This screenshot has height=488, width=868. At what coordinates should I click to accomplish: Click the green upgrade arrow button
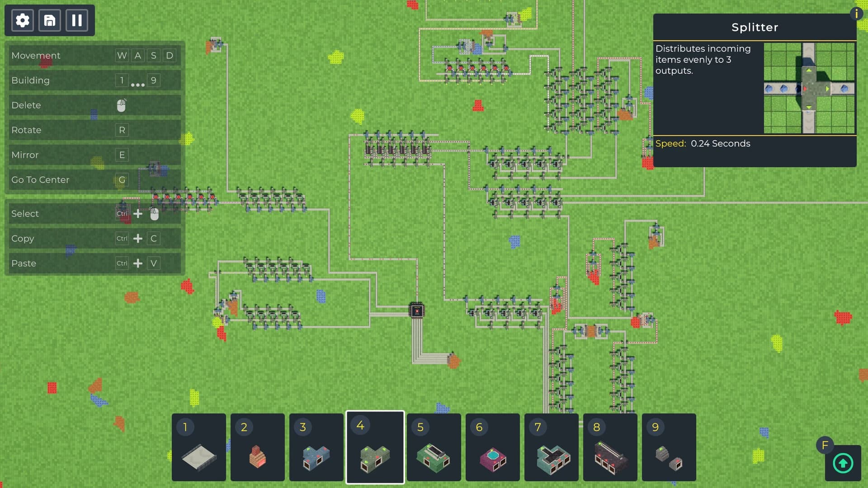click(842, 463)
